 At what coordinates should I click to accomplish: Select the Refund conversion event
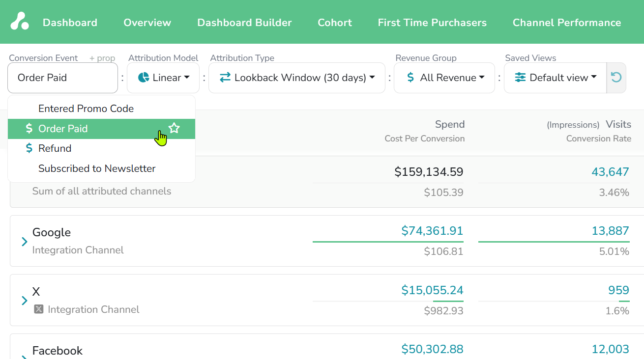102,148
